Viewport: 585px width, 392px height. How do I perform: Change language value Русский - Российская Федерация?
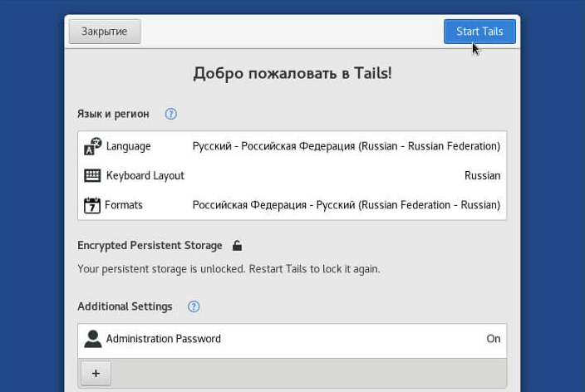click(347, 146)
